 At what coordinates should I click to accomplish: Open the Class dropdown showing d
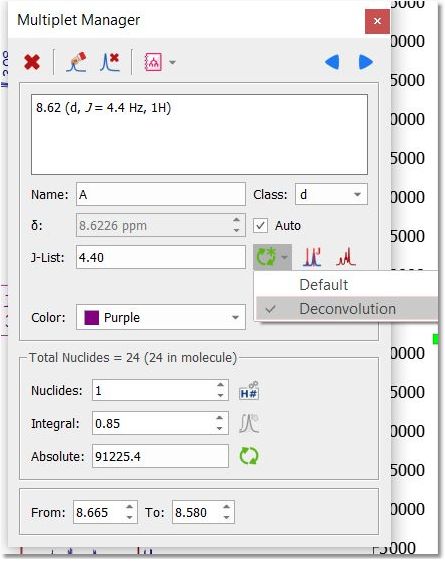(331, 195)
